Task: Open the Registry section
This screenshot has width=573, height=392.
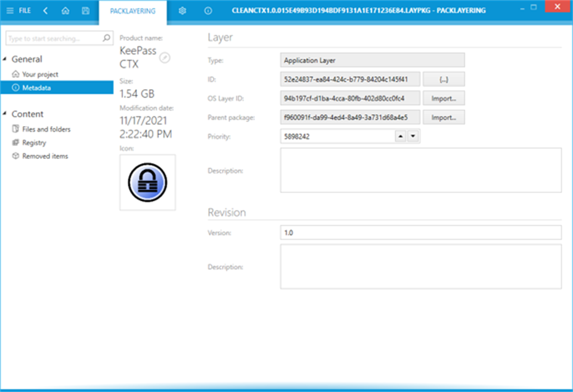Action: click(34, 142)
